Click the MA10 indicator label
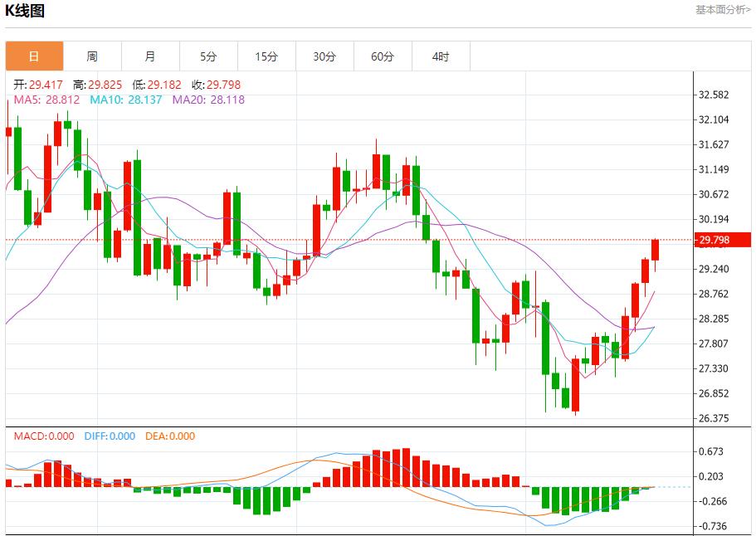Image resolution: width=756 pixels, height=536 pixels. [x=126, y=100]
